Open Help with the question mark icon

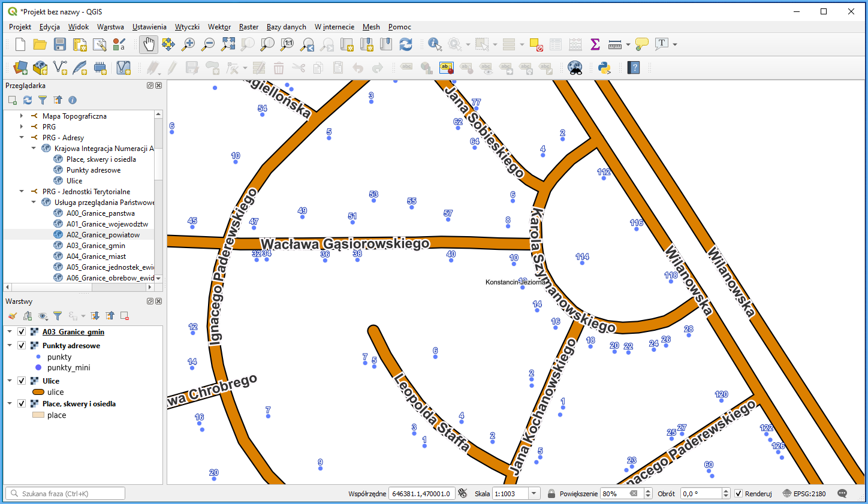coord(634,68)
